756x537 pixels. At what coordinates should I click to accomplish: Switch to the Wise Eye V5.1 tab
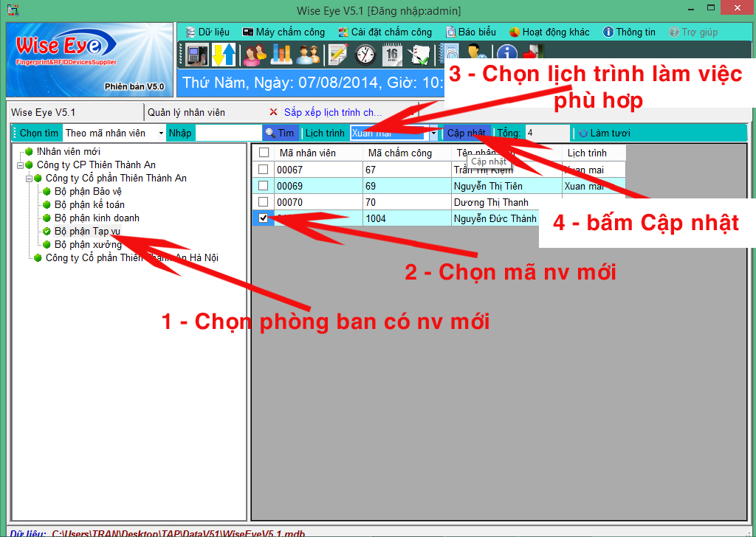click(76, 112)
